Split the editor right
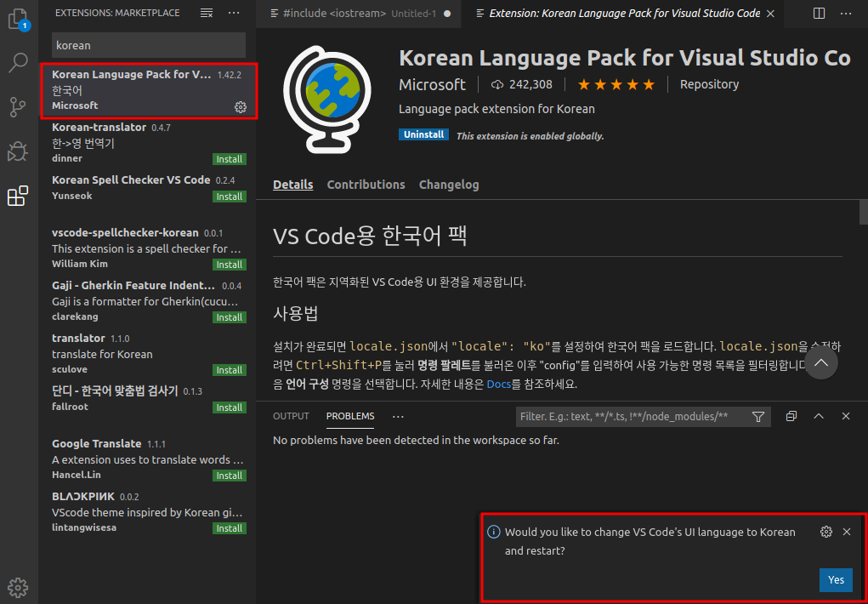The height and width of the screenshot is (604, 868). tap(819, 14)
